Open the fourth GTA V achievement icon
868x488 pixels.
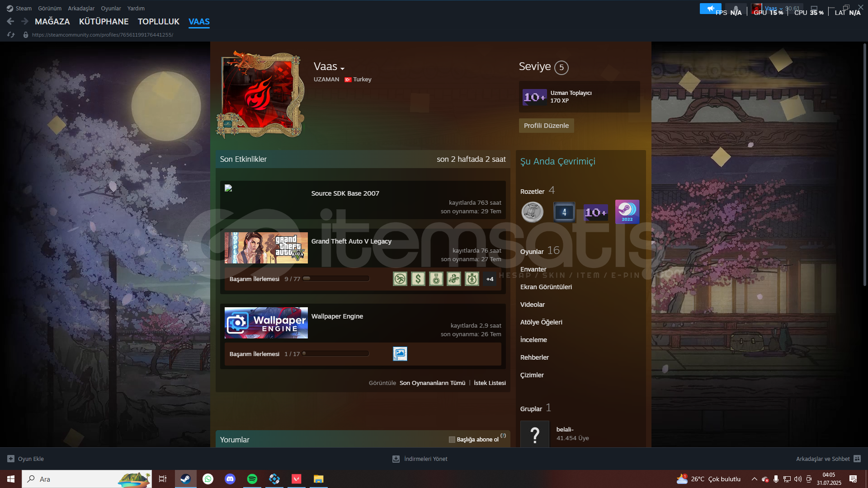point(454,279)
